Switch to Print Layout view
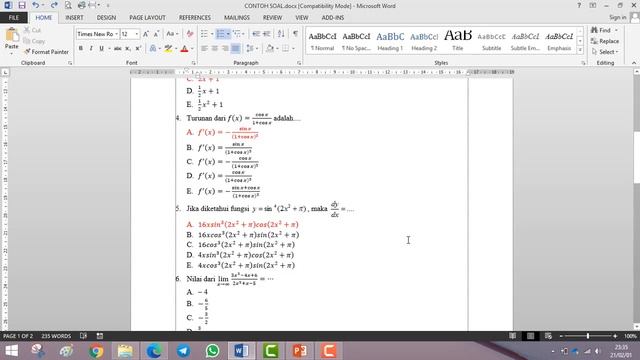 click(530, 336)
